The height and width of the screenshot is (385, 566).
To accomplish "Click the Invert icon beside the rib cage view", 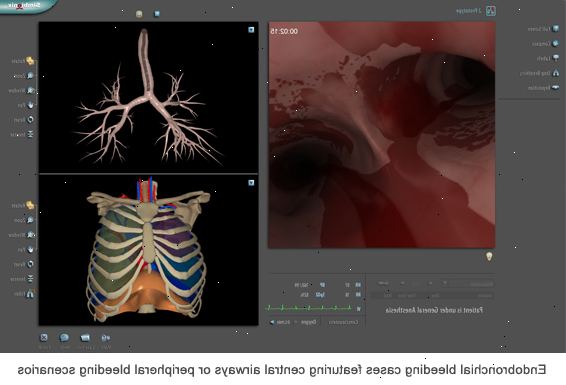I will [x=30, y=279].
